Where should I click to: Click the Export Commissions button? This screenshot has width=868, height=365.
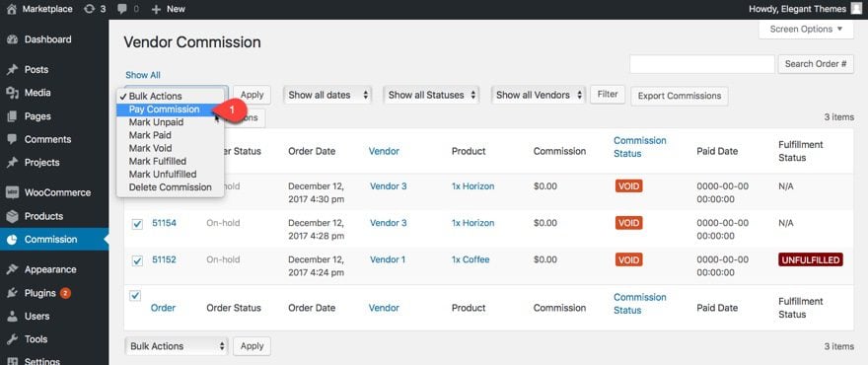(680, 96)
